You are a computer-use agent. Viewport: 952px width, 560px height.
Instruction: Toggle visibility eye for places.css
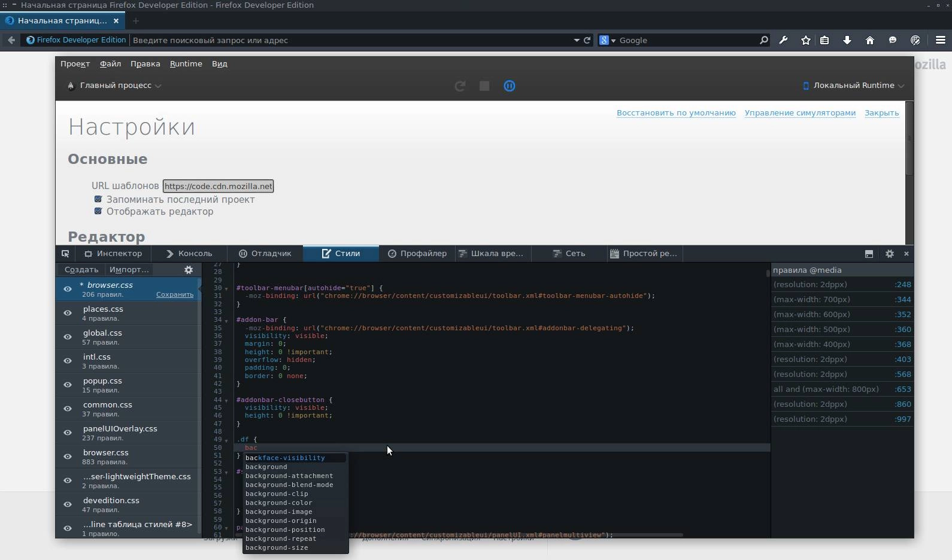point(68,313)
